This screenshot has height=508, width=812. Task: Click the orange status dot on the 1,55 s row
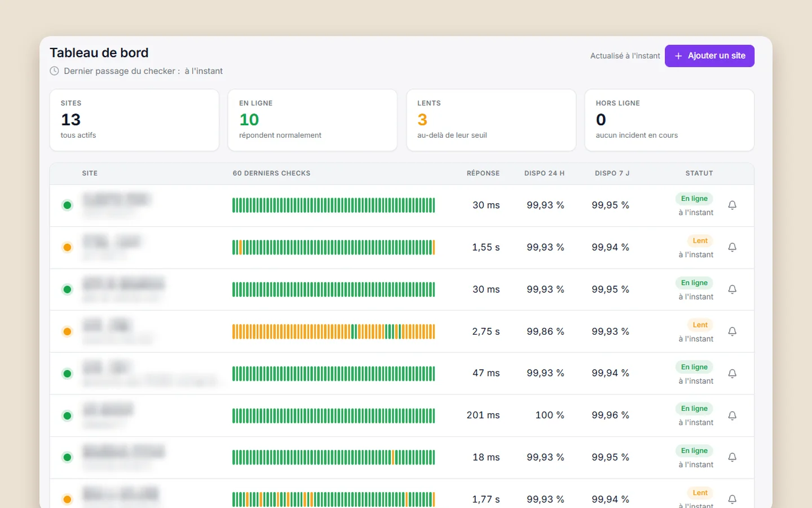click(x=67, y=247)
